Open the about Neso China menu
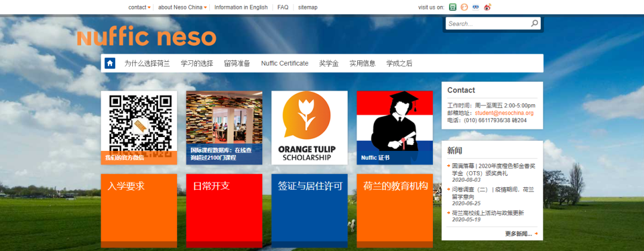644x251 pixels. click(x=180, y=7)
